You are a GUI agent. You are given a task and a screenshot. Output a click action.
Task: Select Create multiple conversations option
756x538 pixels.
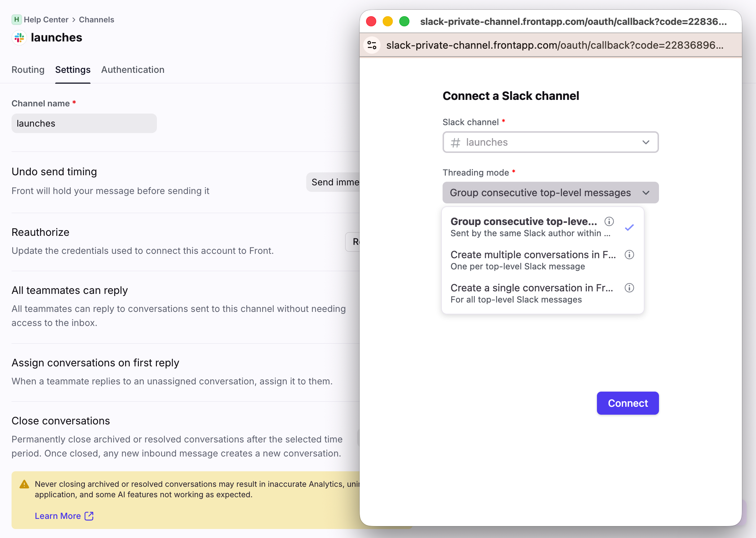(x=533, y=260)
